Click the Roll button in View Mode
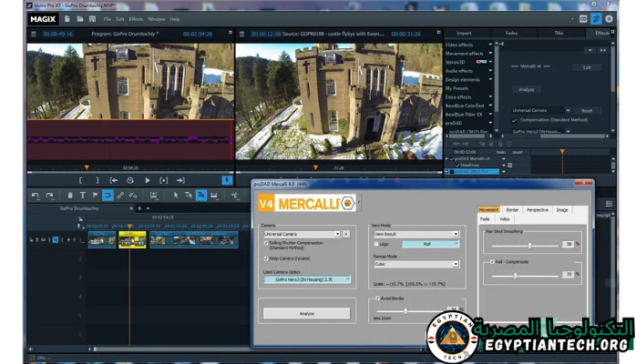Screen dimensions: 636x364 pos(428,244)
